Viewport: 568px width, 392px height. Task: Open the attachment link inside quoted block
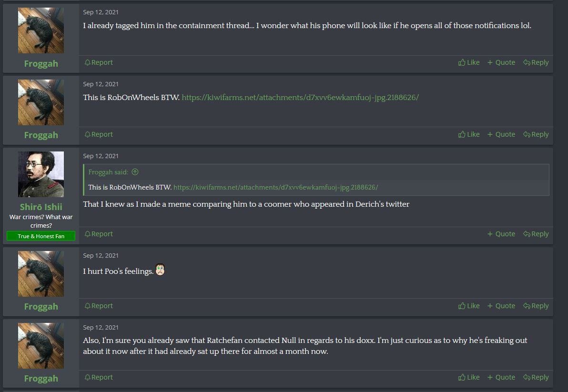(x=276, y=187)
